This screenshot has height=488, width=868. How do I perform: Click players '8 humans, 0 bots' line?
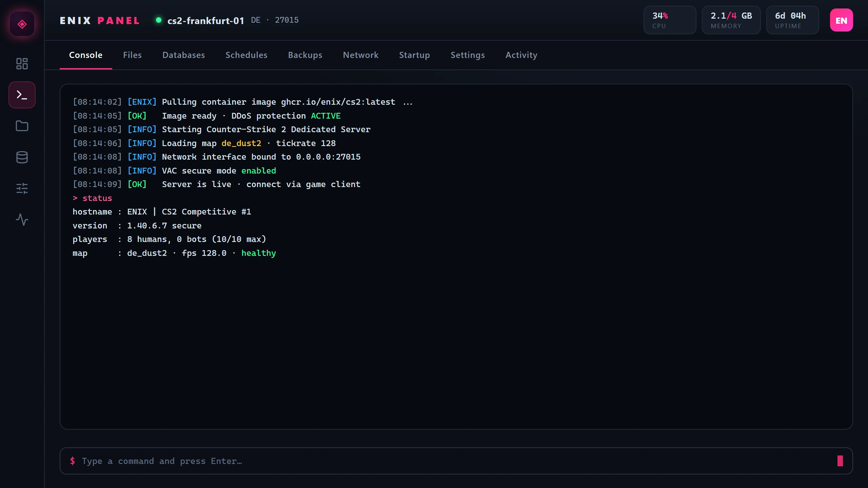(x=169, y=239)
